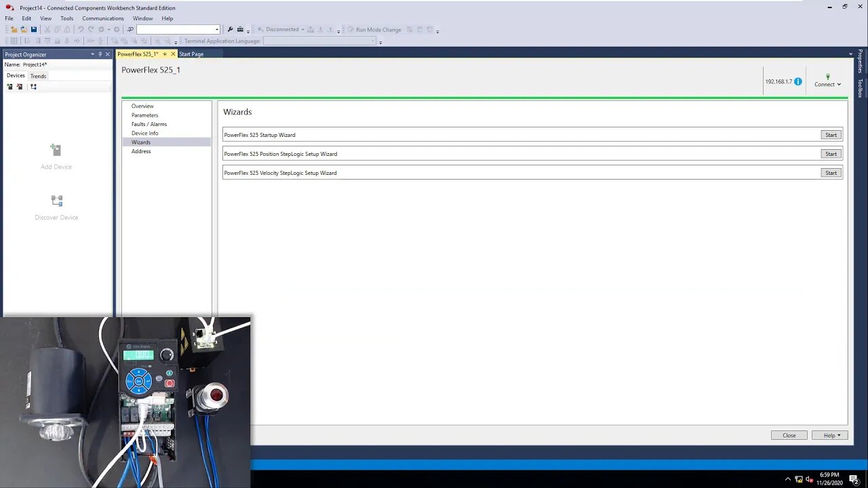Open the Help button dropdown
Viewport: 868px width, 488px height.
839,435
